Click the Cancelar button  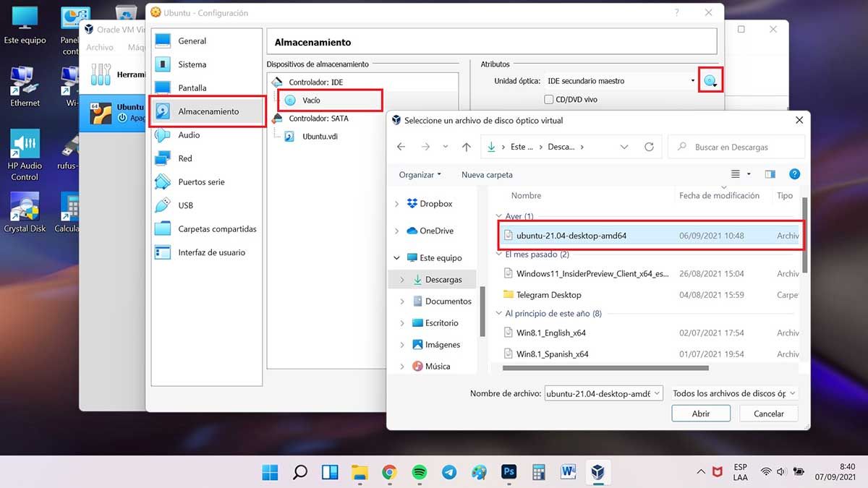[x=768, y=414]
